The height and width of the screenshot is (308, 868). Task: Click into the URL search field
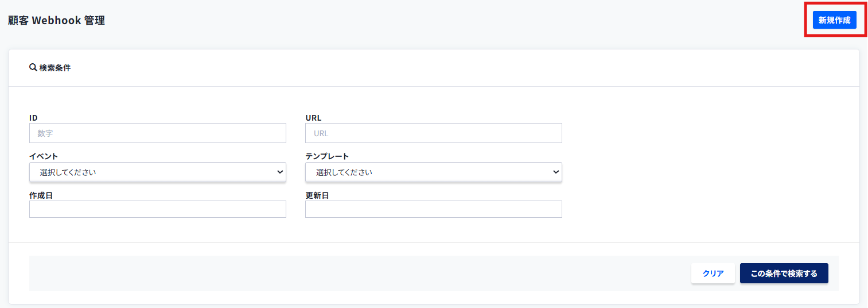pos(433,133)
